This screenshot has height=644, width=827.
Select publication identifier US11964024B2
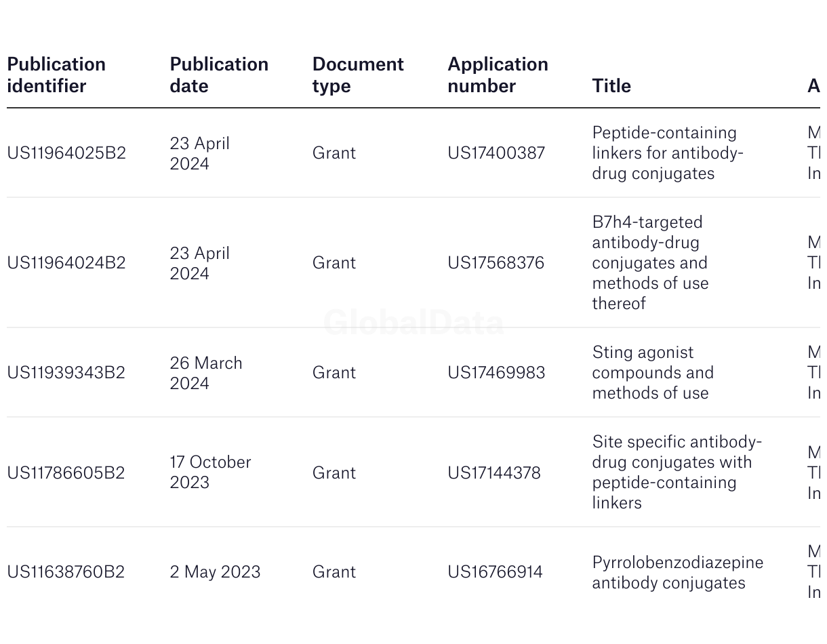66,262
